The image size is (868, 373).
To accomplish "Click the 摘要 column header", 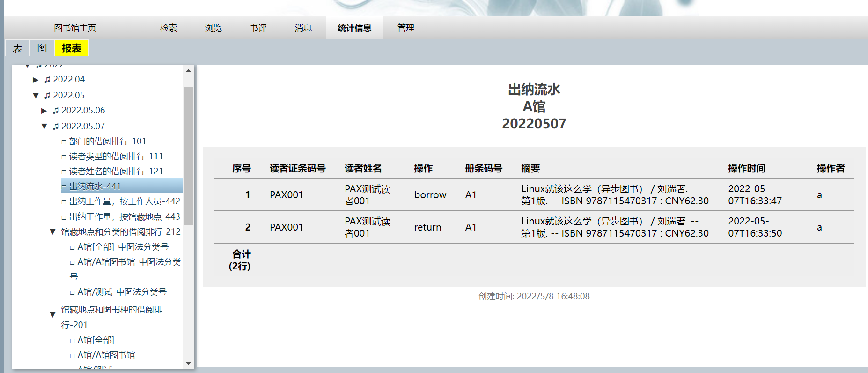I will click(x=530, y=169).
